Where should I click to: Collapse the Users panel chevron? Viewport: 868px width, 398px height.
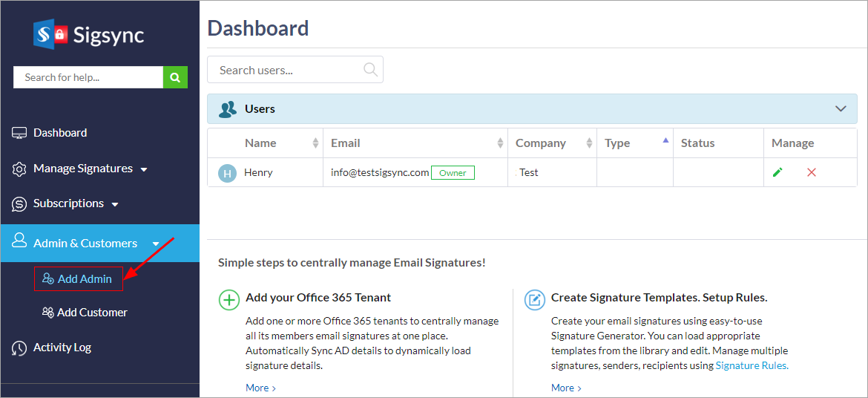click(x=841, y=108)
